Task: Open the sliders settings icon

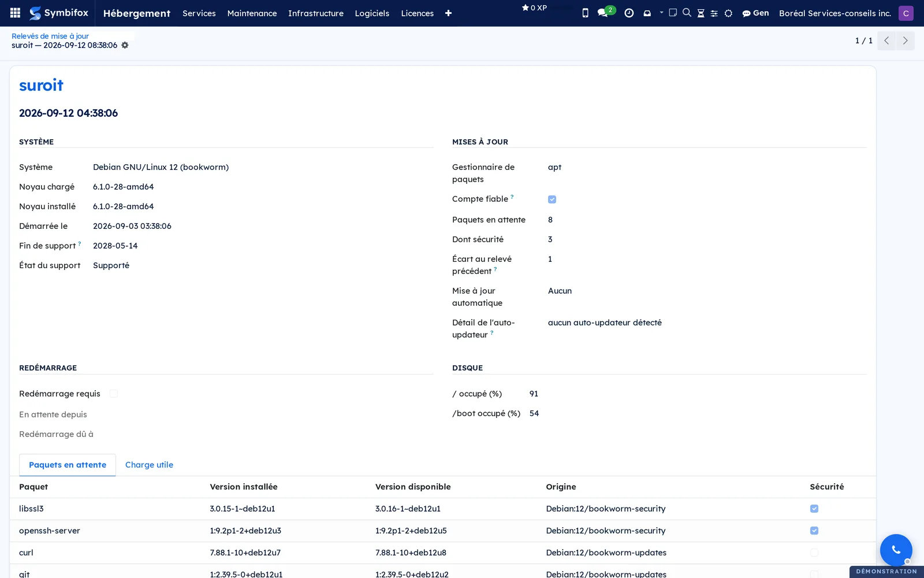Action: point(714,13)
